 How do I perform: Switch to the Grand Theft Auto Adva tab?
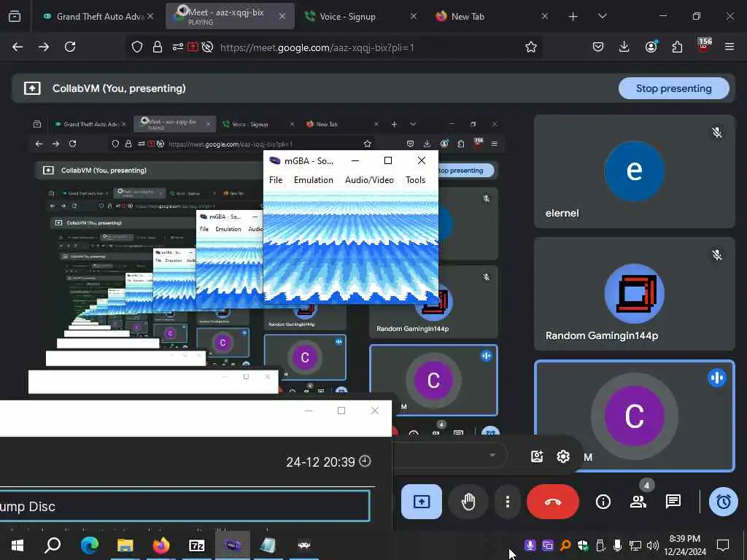click(99, 16)
